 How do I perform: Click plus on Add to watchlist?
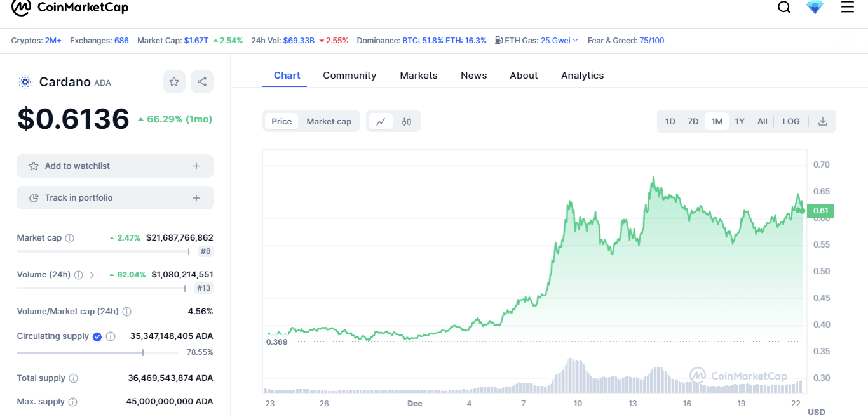(196, 166)
